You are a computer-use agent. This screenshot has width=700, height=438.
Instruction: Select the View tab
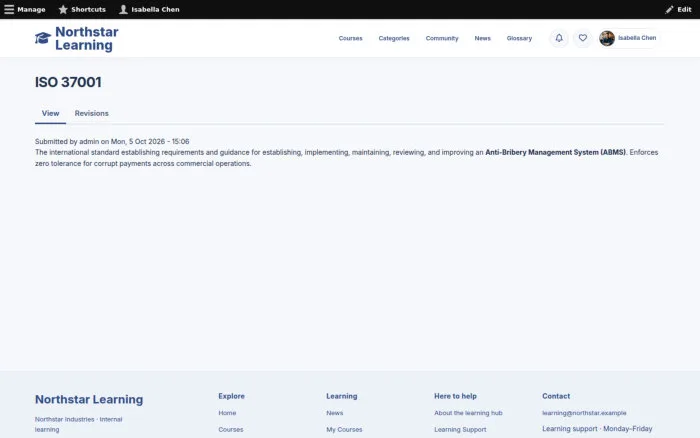(x=50, y=113)
